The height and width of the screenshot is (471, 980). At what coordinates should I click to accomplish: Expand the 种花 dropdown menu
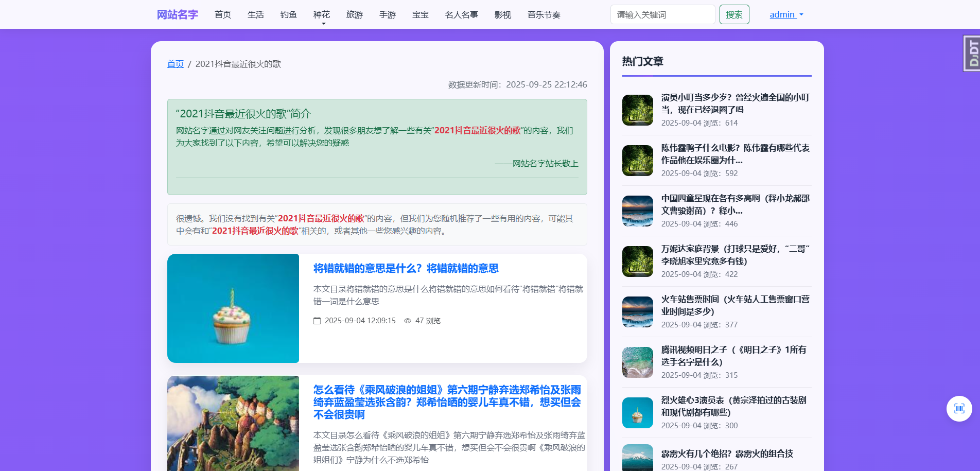coord(322,14)
